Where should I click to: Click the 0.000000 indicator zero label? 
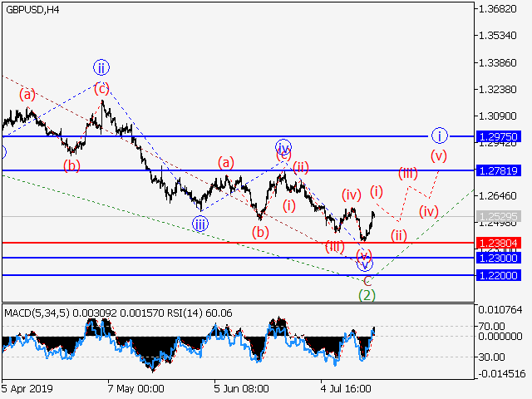pos(500,336)
